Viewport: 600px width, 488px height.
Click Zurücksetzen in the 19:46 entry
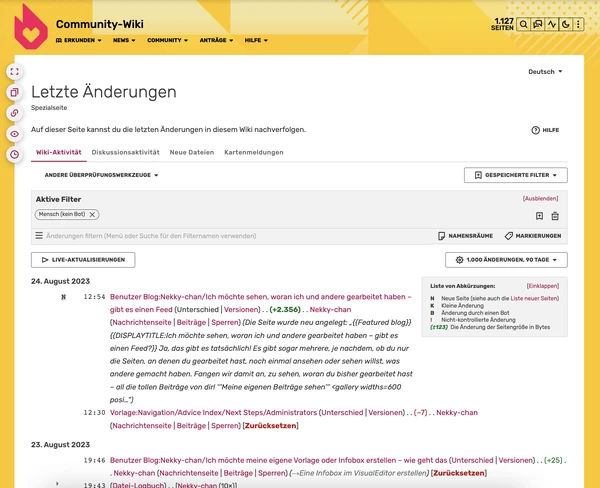[x=459, y=473]
